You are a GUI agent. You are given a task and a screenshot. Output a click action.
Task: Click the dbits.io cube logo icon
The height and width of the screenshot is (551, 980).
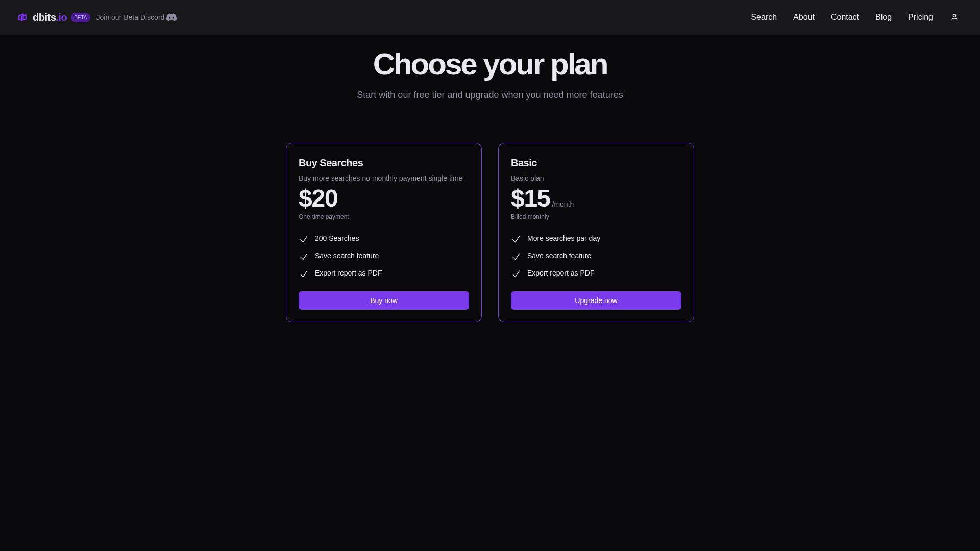[22, 17]
